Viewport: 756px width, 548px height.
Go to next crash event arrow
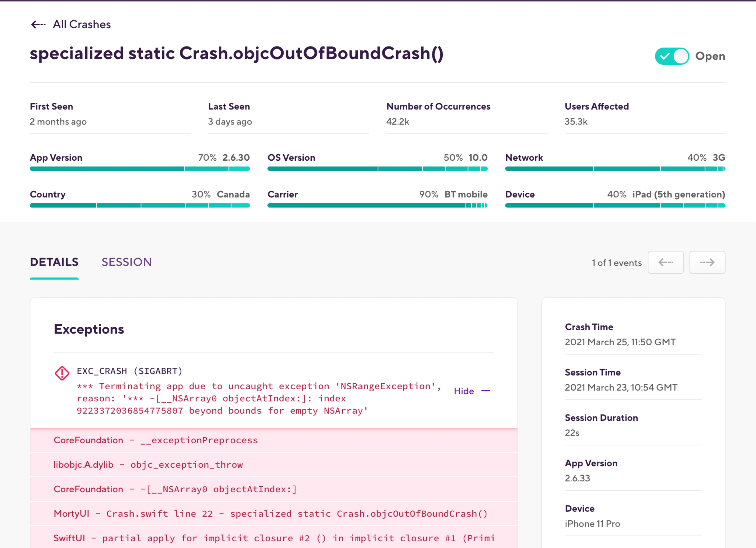tap(707, 262)
